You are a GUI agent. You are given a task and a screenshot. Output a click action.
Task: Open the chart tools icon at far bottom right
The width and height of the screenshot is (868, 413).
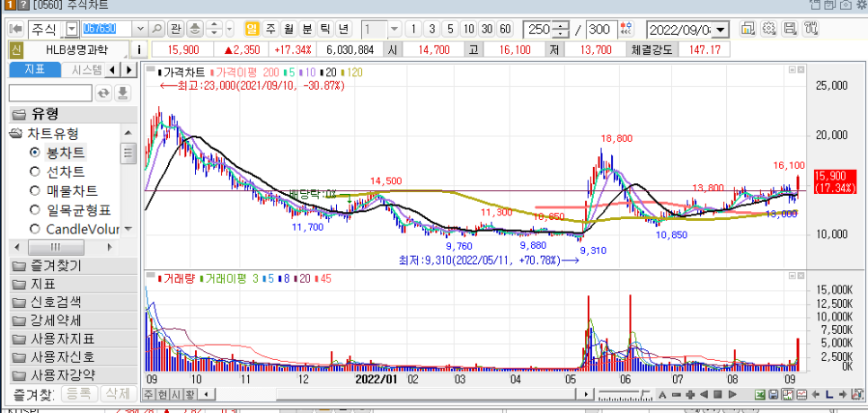point(857,395)
